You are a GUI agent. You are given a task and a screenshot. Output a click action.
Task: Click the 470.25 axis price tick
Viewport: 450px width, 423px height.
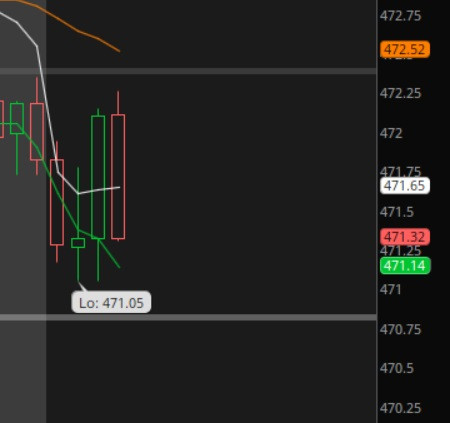pyautogui.click(x=400, y=408)
